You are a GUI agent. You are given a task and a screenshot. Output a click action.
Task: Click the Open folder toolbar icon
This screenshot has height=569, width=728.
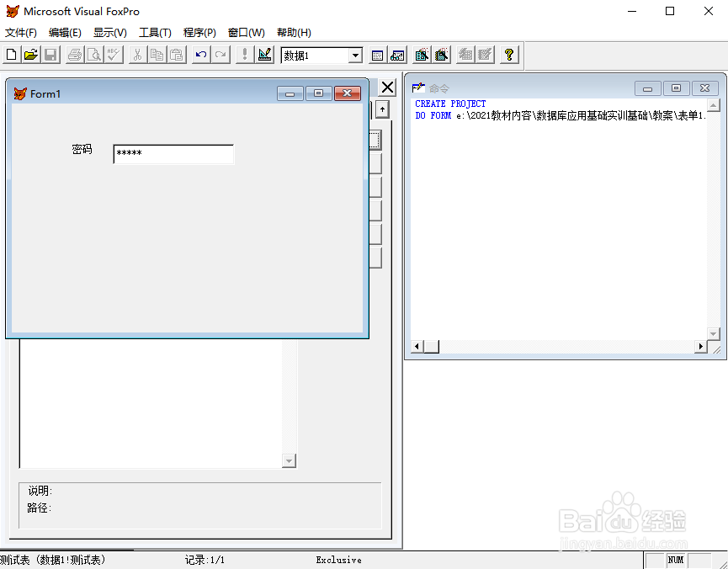point(31,55)
